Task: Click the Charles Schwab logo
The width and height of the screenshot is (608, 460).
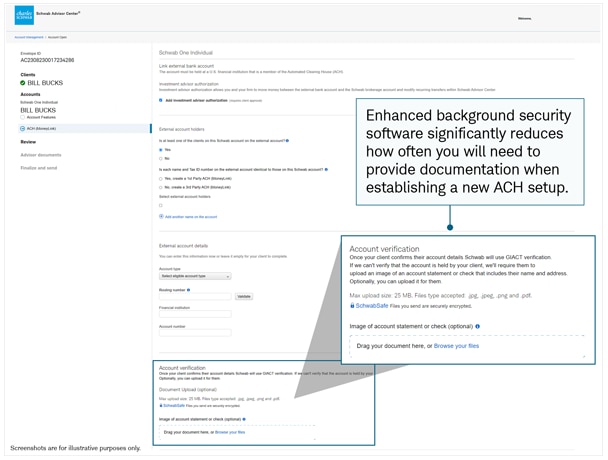Action: [x=24, y=15]
